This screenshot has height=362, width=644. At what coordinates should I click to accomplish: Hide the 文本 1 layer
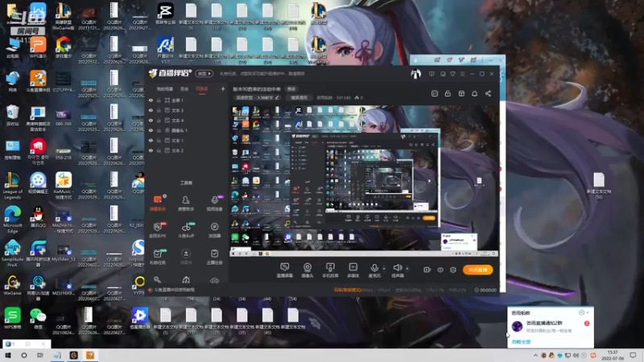pos(151,140)
